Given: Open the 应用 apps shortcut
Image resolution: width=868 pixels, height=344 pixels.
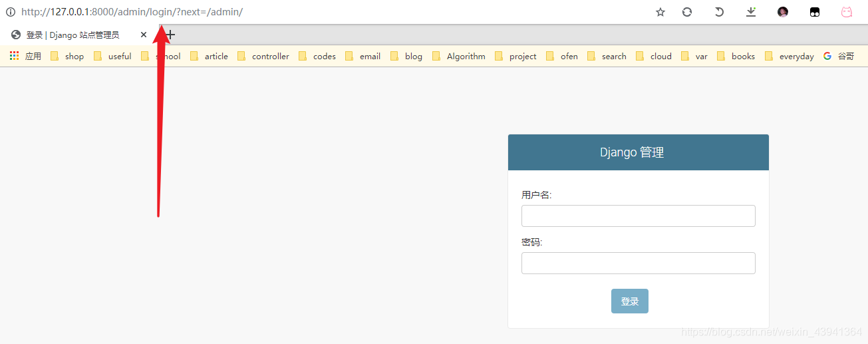Looking at the screenshot, I should pos(25,57).
